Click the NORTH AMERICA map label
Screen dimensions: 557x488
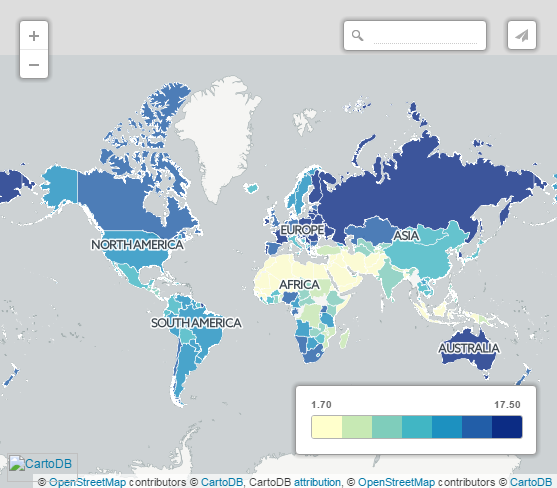[x=137, y=244]
